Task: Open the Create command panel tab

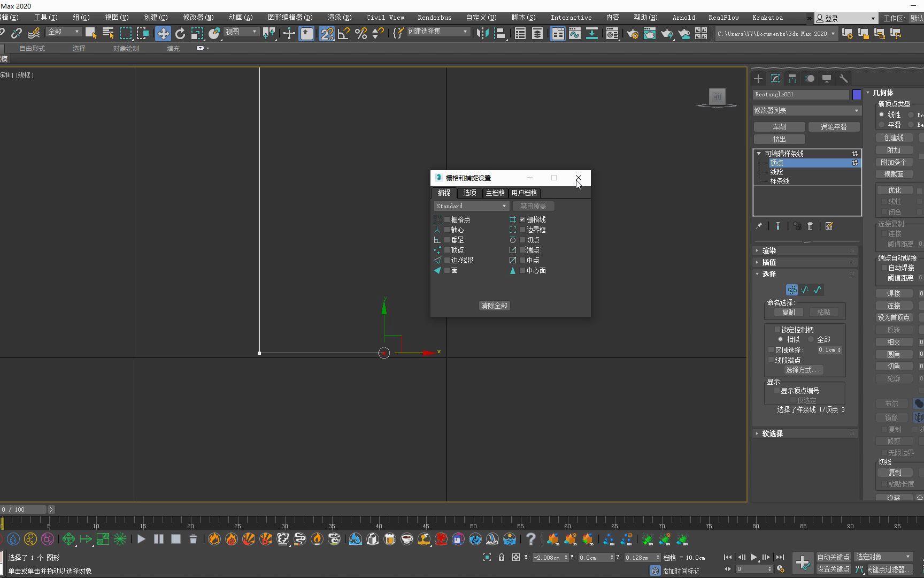Action: [758, 79]
